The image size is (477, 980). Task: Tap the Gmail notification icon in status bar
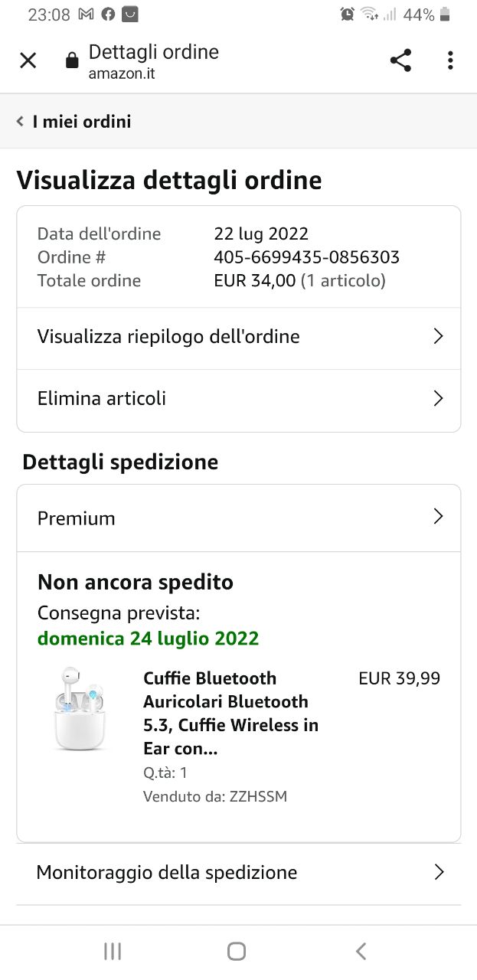coord(87,15)
